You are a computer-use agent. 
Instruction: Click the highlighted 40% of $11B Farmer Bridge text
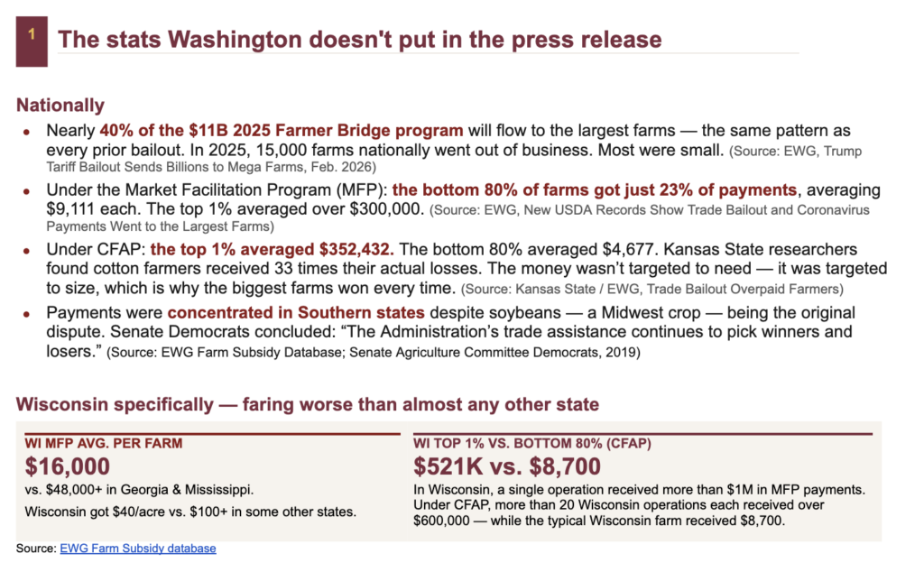point(282,130)
